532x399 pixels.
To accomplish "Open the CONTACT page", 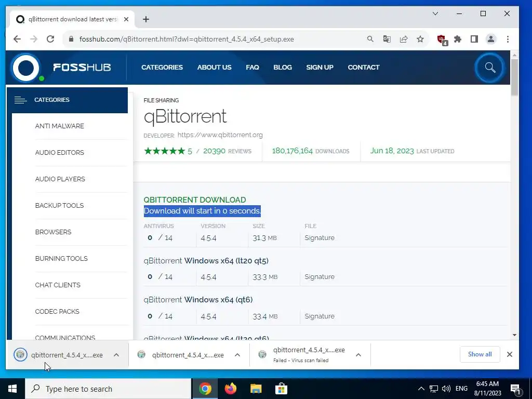I will coord(363,67).
